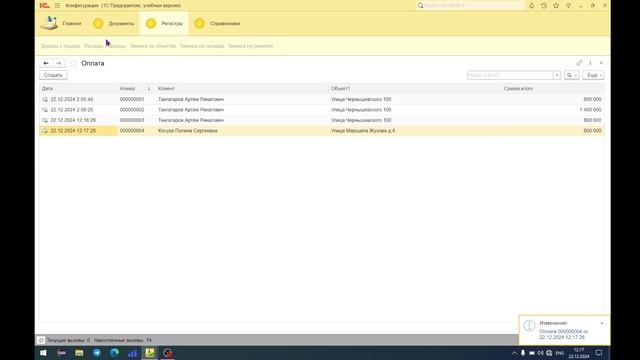The image size is (640, 360).
Task: Open the form's vertical dots menu
Action: (590, 63)
